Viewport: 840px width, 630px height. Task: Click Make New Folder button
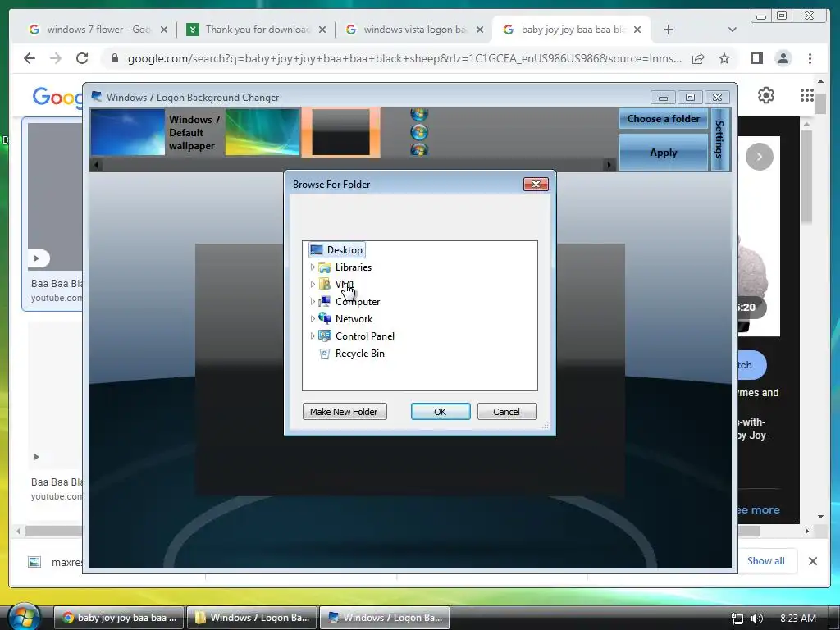coord(345,412)
